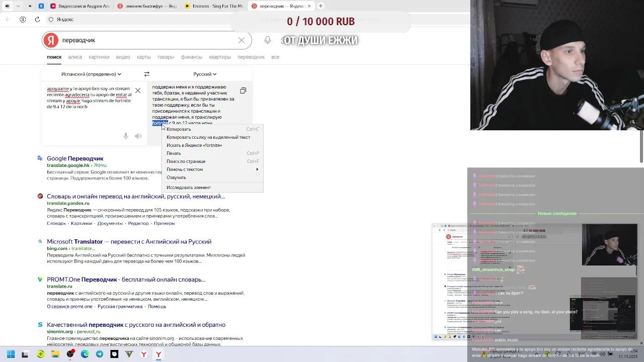Open File Explorer from taskbar
This screenshot has width=644, height=362.
[x=55, y=354]
